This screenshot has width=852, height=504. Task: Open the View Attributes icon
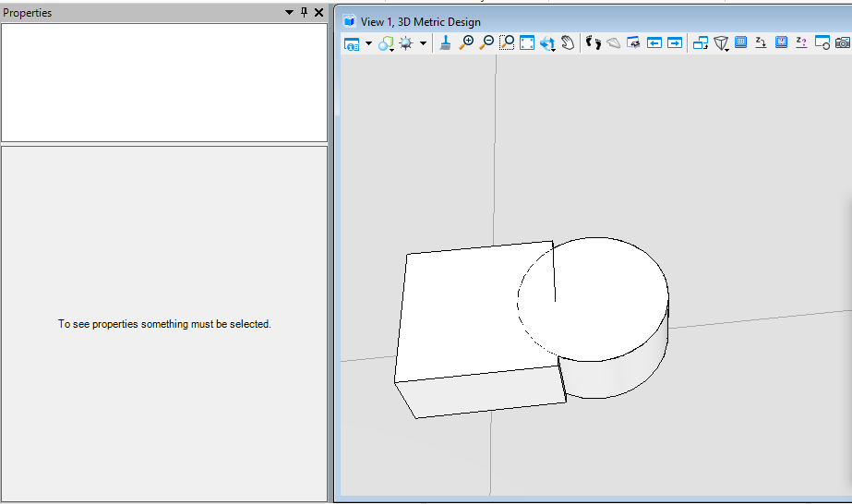(x=352, y=43)
